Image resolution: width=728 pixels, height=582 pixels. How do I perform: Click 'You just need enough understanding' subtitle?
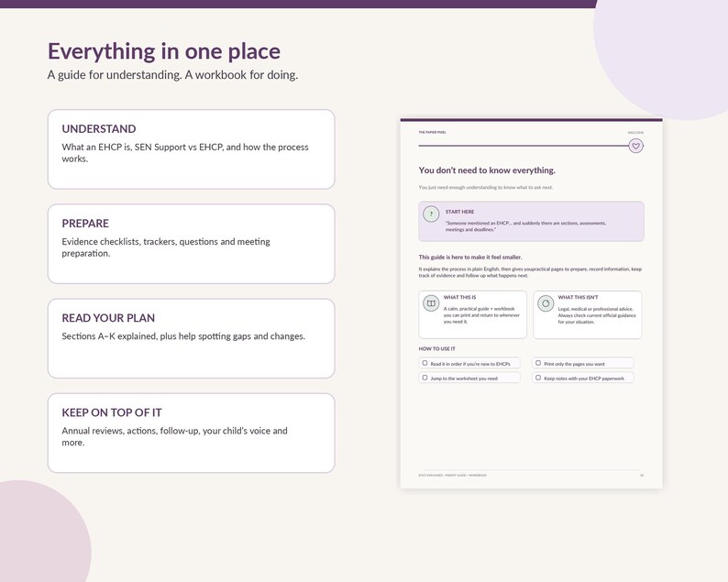(x=486, y=188)
